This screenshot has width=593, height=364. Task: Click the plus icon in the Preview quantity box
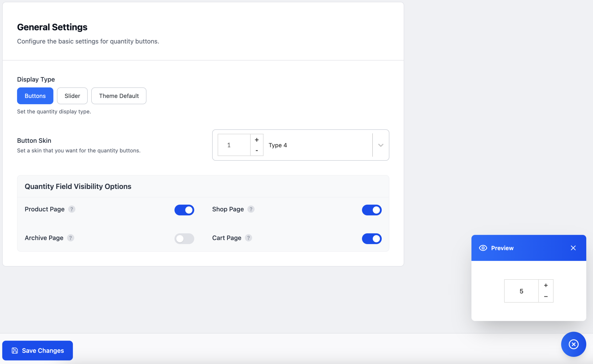click(546, 285)
